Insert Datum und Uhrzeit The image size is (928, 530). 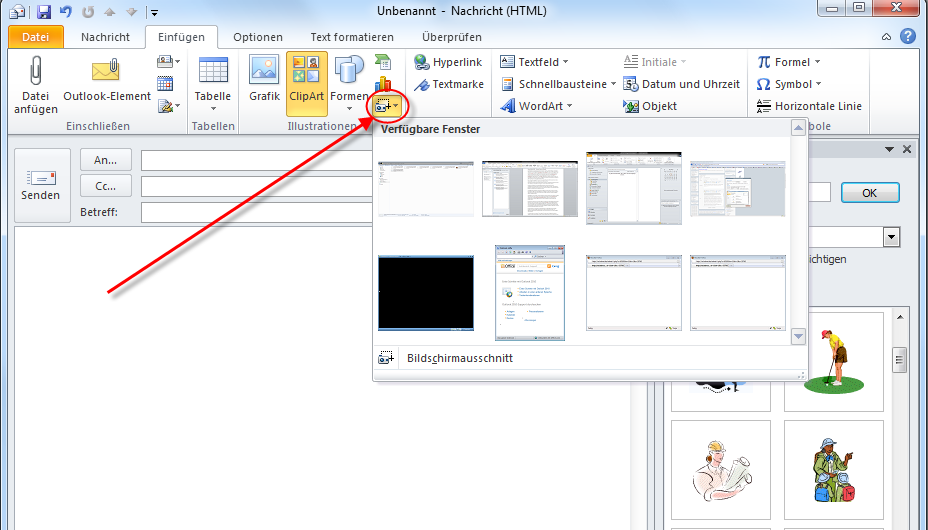(x=682, y=84)
